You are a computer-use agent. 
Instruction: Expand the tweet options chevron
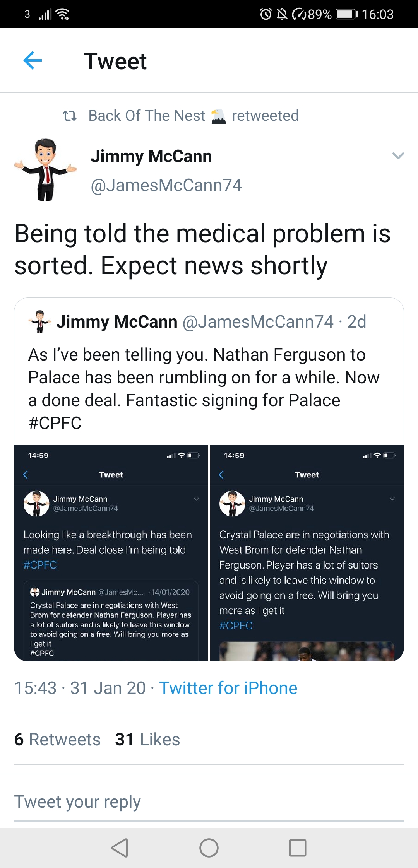pyautogui.click(x=398, y=156)
